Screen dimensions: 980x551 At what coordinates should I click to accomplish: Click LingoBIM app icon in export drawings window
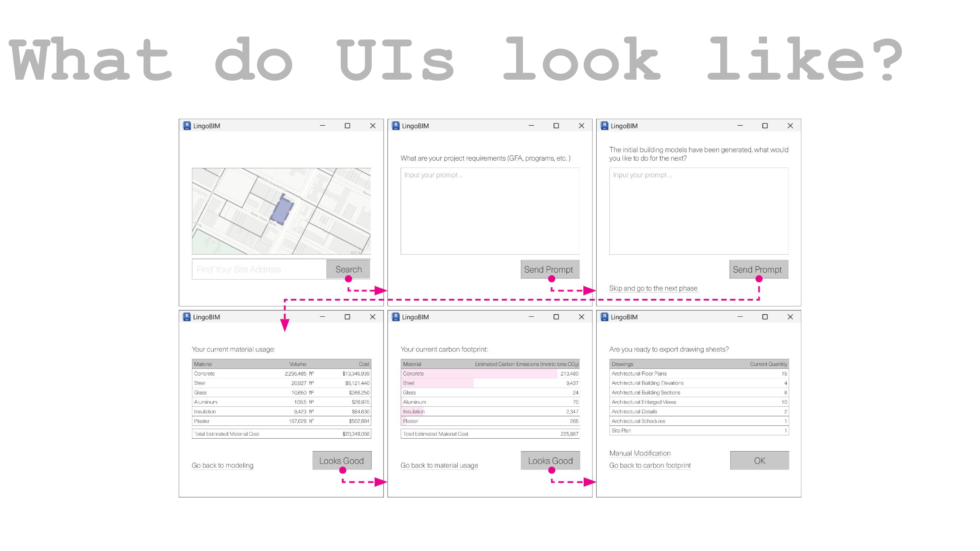[605, 317]
